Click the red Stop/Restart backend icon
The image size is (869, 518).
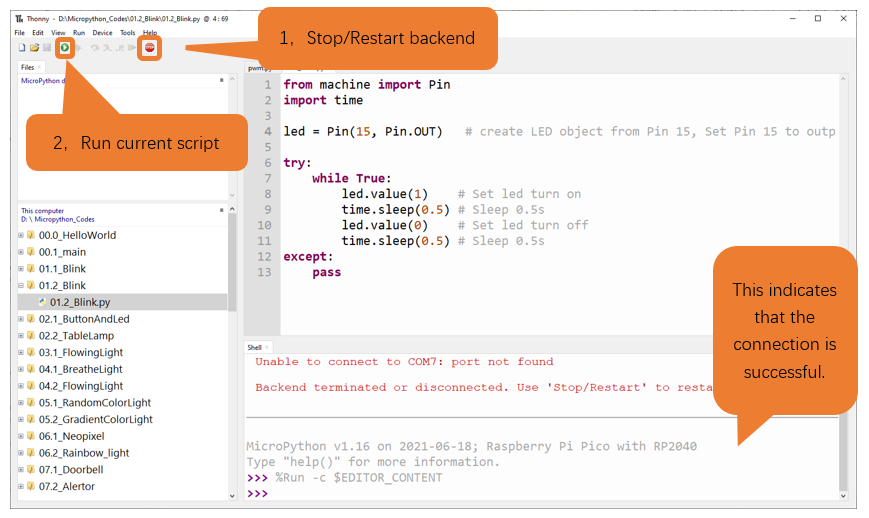150,48
